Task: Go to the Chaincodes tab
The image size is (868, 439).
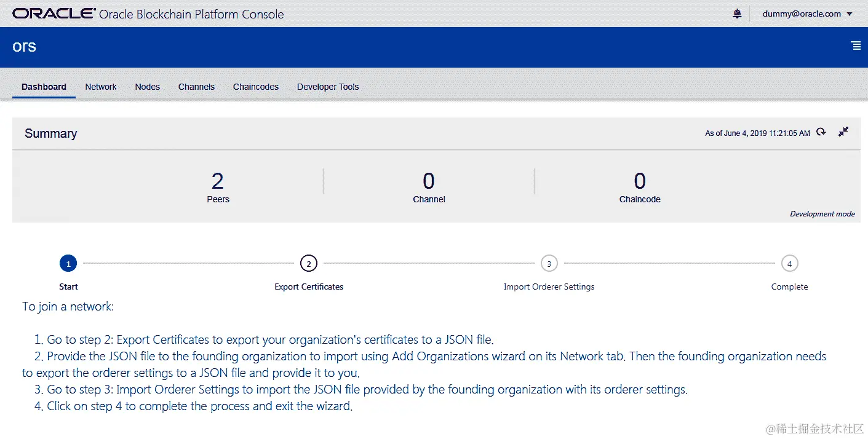Action: tap(256, 87)
